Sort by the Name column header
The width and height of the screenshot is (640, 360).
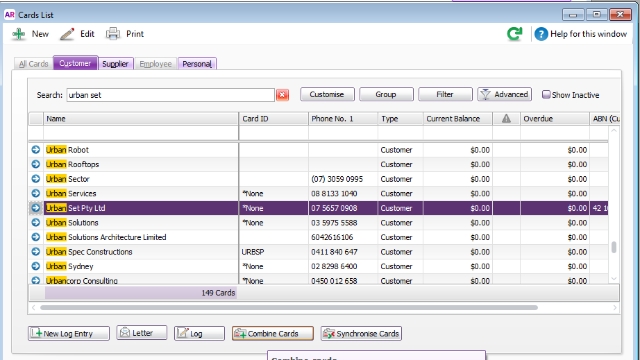point(141,119)
